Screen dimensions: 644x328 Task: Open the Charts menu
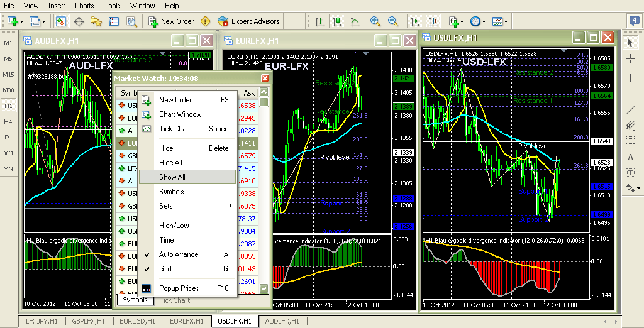pos(84,5)
